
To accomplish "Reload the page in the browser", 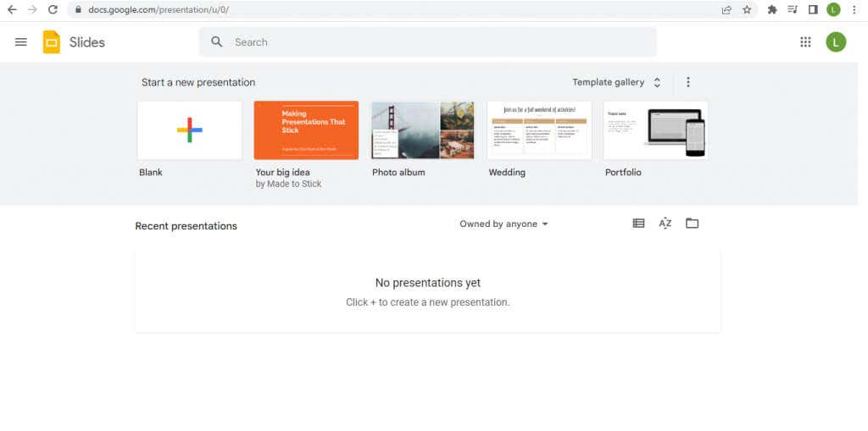I will pos(53,10).
